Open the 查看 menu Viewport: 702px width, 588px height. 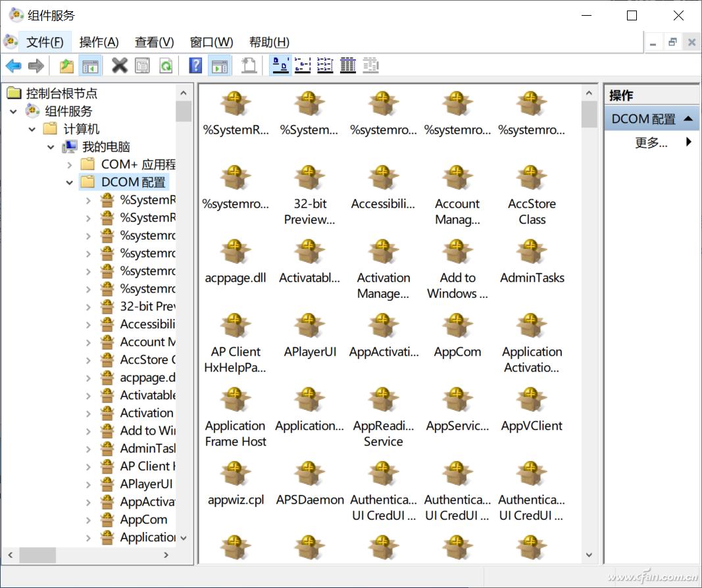tap(153, 41)
